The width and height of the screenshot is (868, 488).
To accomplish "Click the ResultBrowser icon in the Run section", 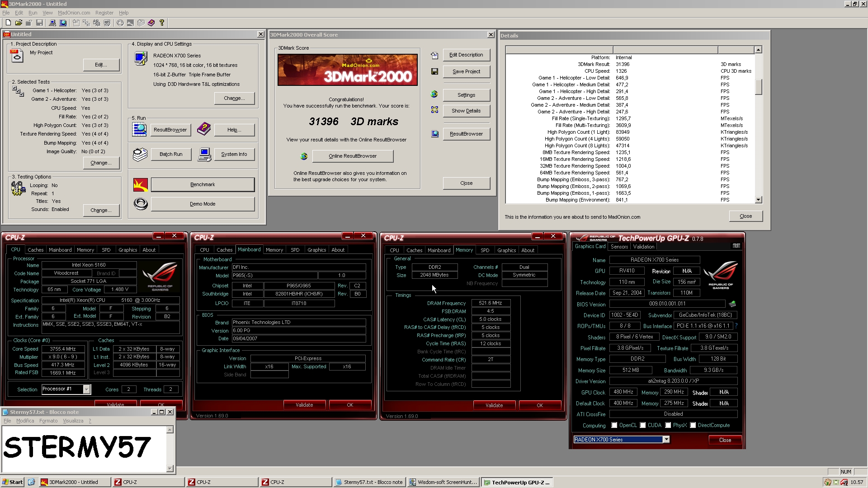I will pos(139,130).
